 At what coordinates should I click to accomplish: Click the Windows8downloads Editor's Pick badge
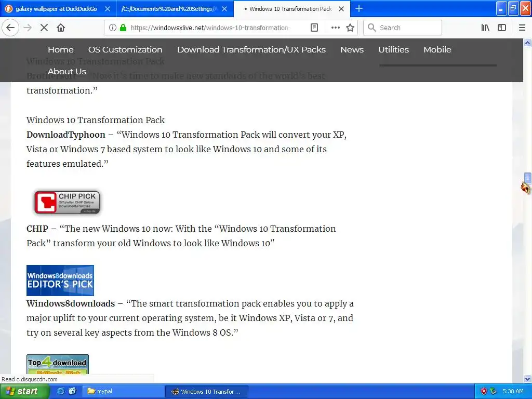tap(60, 281)
